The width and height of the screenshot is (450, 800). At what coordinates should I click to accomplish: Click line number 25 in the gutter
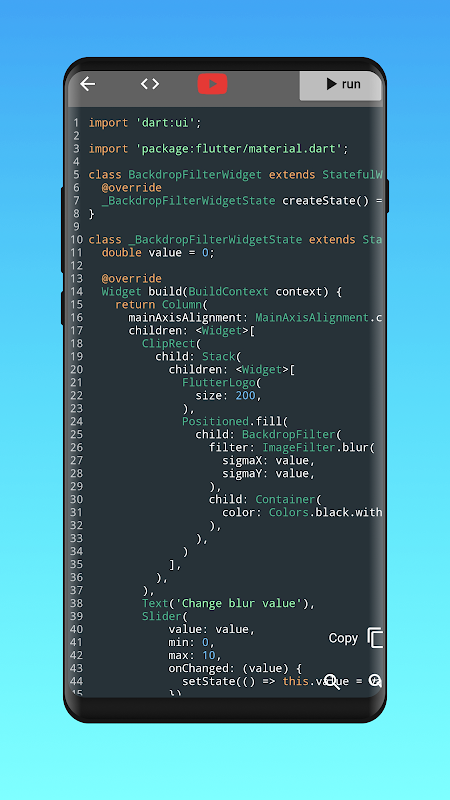[x=77, y=435]
